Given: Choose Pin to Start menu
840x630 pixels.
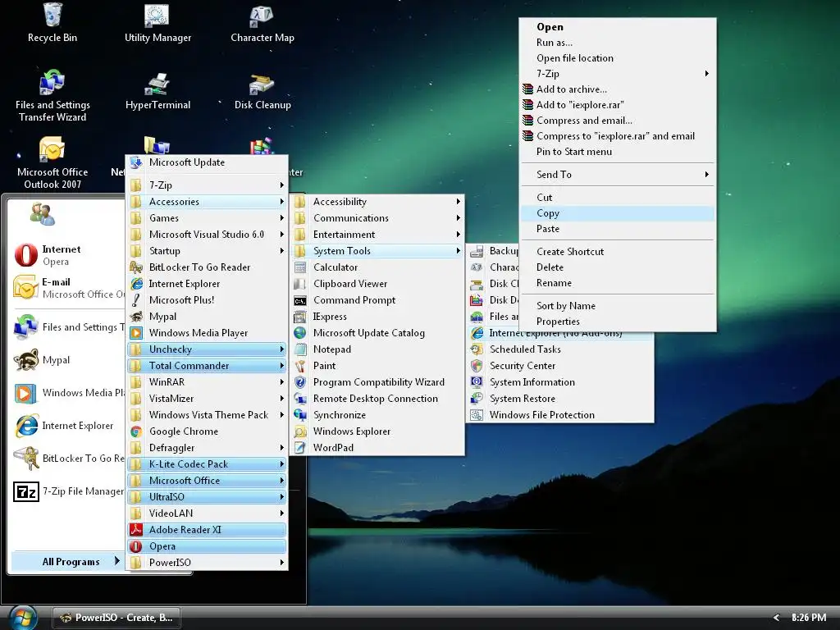Looking at the screenshot, I should click(617, 152).
